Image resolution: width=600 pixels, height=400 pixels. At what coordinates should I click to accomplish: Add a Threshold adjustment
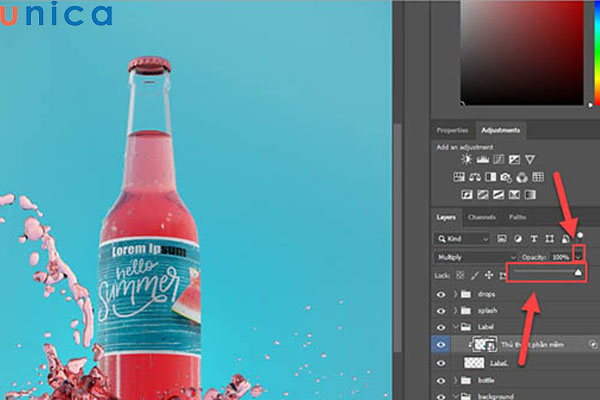[498, 195]
